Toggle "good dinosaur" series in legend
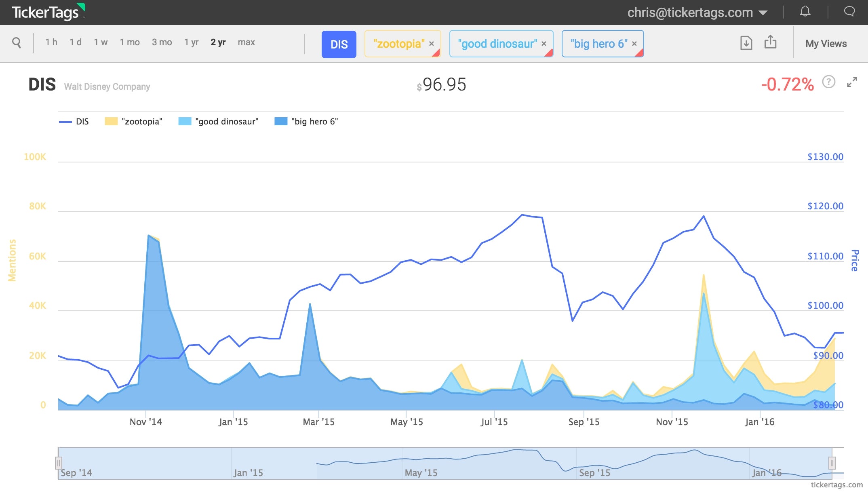 [x=218, y=122]
